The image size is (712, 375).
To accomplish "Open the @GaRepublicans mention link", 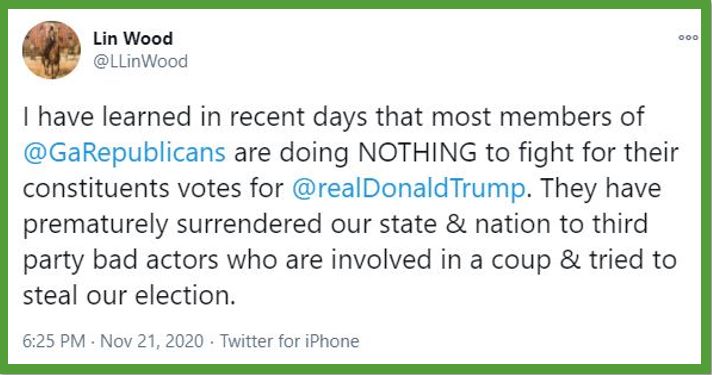I will pos(124,153).
